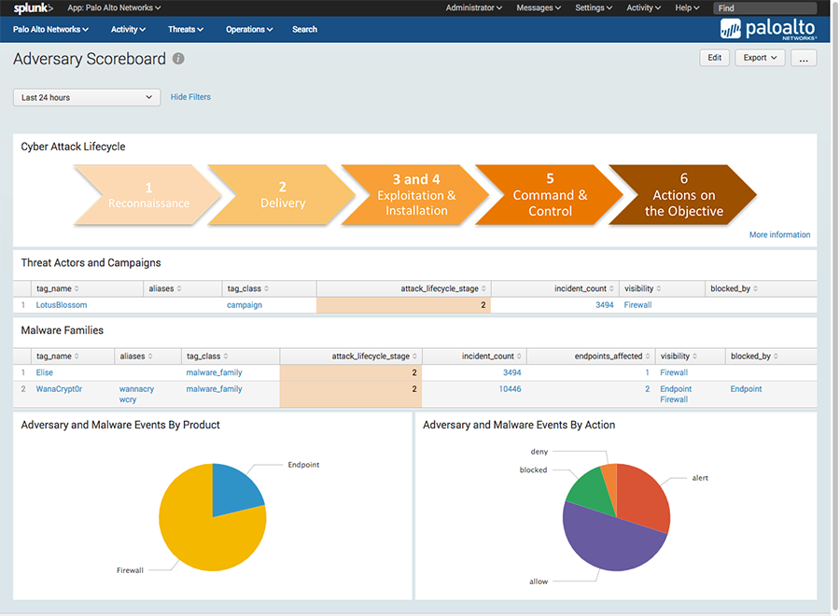Click the Edit button
Image resolution: width=840 pixels, height=616 pixels.
coord(715,58)
